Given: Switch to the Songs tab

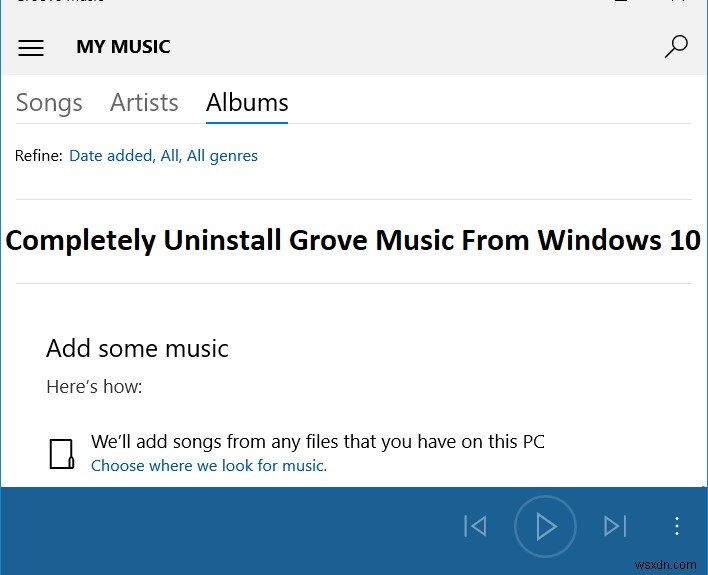Looking at the screenshot, I should [49, 103].
